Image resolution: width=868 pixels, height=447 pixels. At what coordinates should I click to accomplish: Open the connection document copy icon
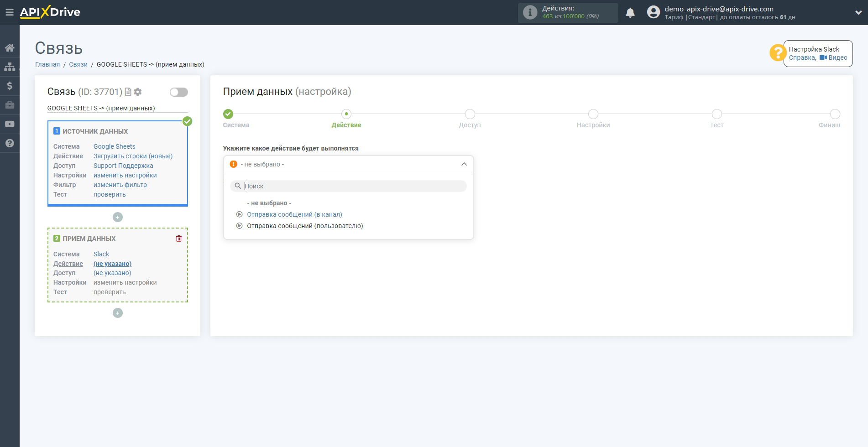tap(128, 92)
